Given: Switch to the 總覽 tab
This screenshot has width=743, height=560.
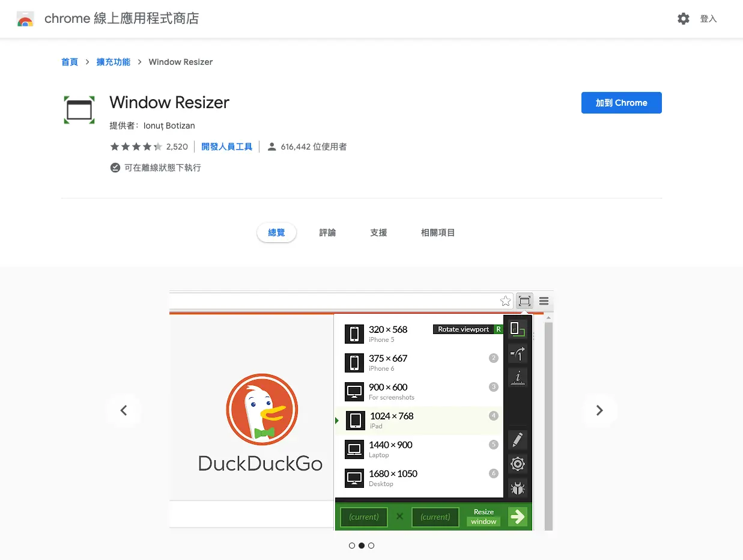Looking at the screenshot, I should click(276, 233).
